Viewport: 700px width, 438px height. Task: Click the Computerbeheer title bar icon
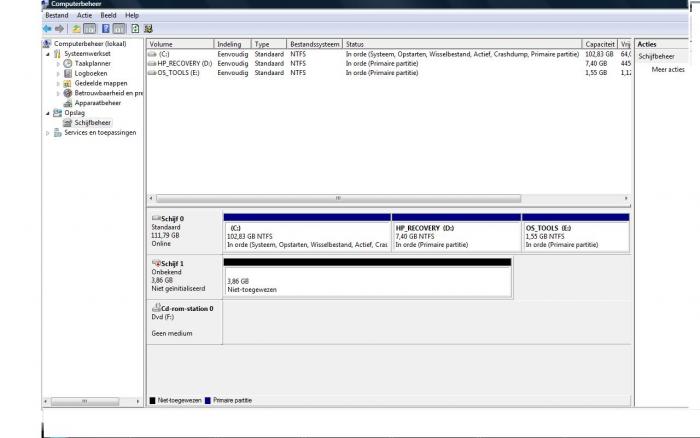pyautogui.click(x=45, y=4)
